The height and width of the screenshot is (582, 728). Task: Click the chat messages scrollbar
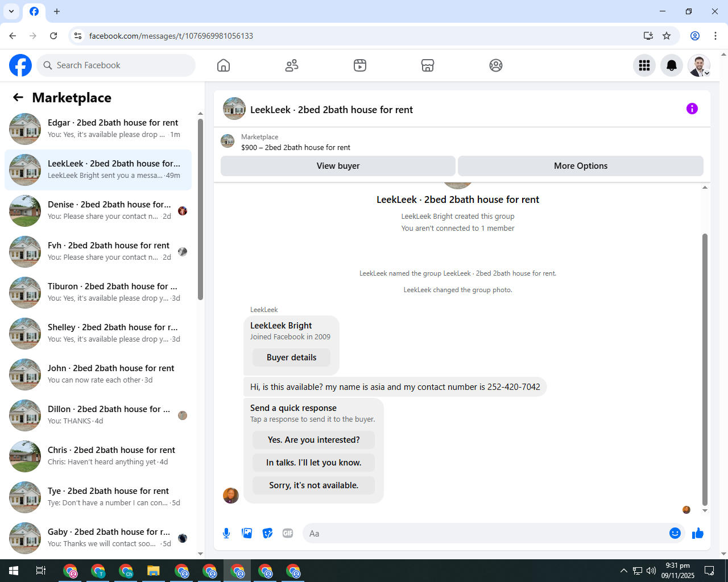click(x=705, y=369)
